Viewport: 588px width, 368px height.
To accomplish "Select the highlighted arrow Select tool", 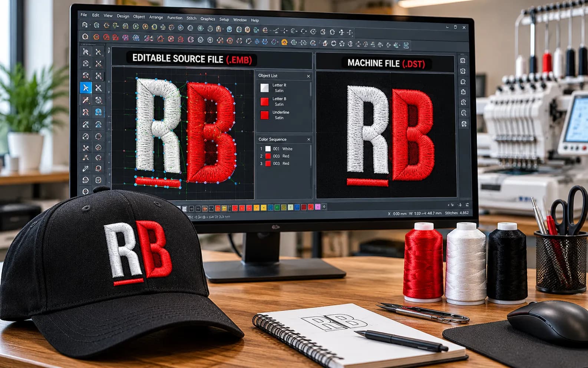I will click(86, 88).
